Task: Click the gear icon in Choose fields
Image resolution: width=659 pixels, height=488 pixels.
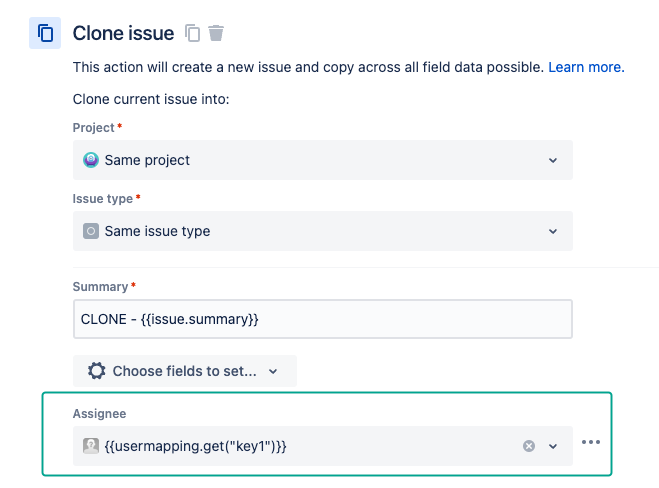Action: (97, 371)
